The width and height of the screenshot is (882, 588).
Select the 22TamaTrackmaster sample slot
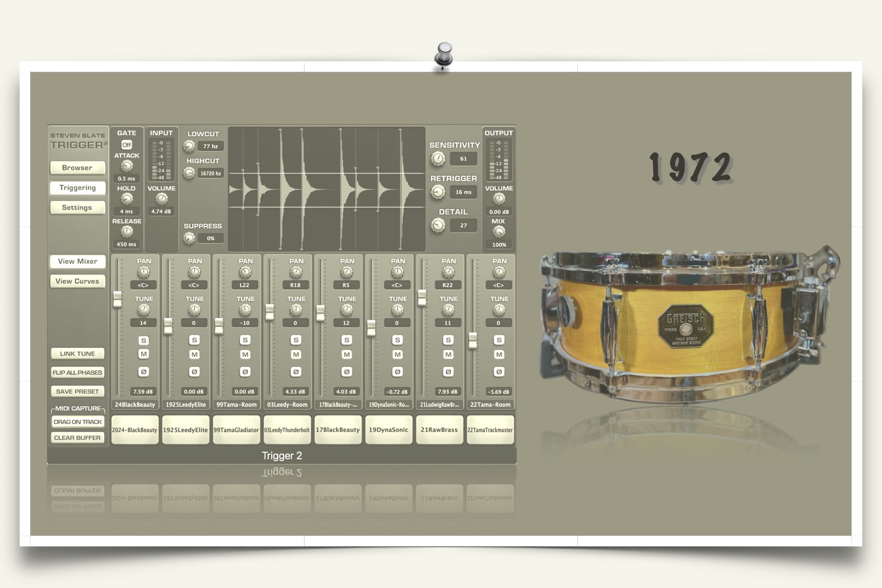(x=490, y=430)
